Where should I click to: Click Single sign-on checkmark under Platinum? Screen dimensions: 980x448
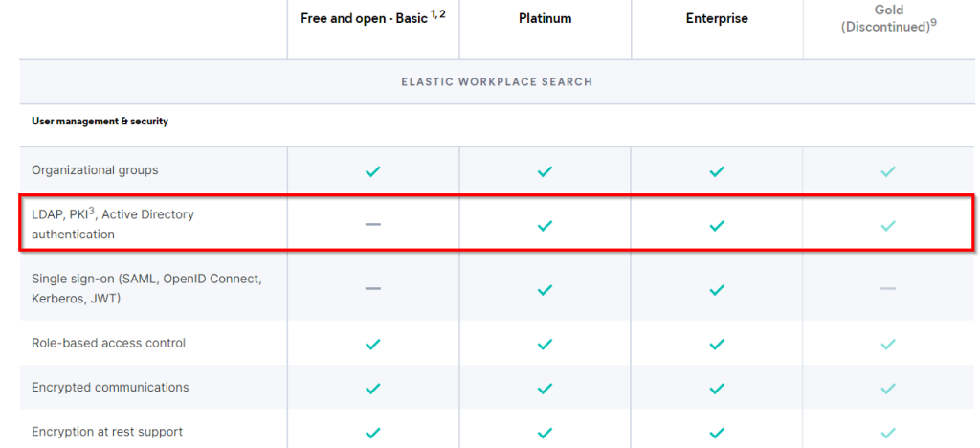(x=545, y=289)
